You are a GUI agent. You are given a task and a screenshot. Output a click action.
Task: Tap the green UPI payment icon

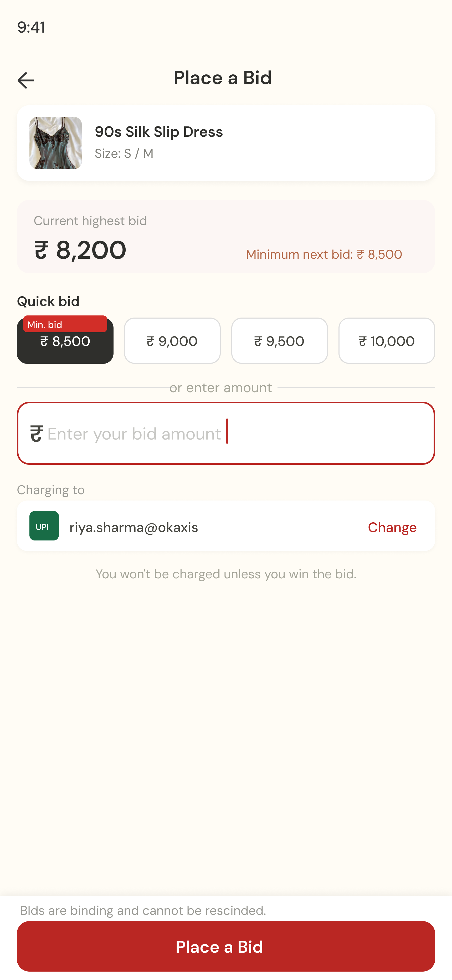click(44, 526)
